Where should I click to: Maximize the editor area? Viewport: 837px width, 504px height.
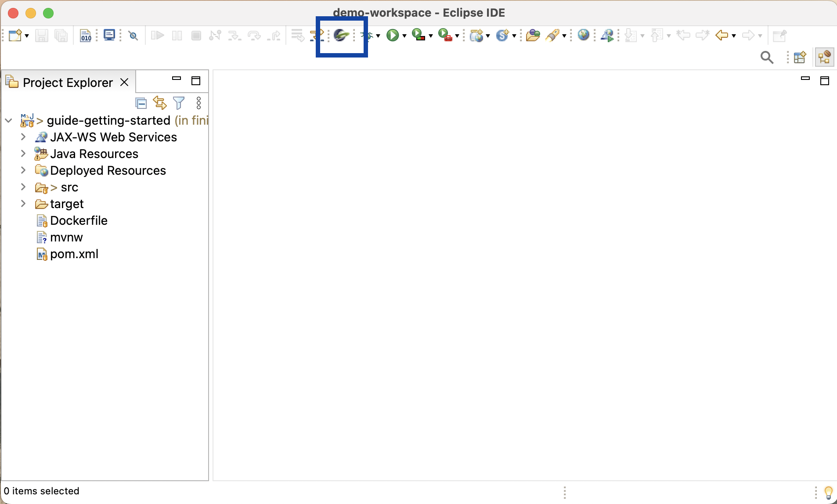[x=825, y=81]
